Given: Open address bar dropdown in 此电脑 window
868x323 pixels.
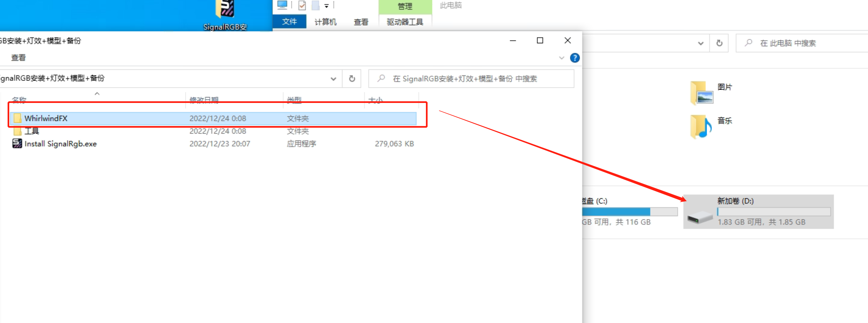Looking at the screenshot, I should (700, 43).
